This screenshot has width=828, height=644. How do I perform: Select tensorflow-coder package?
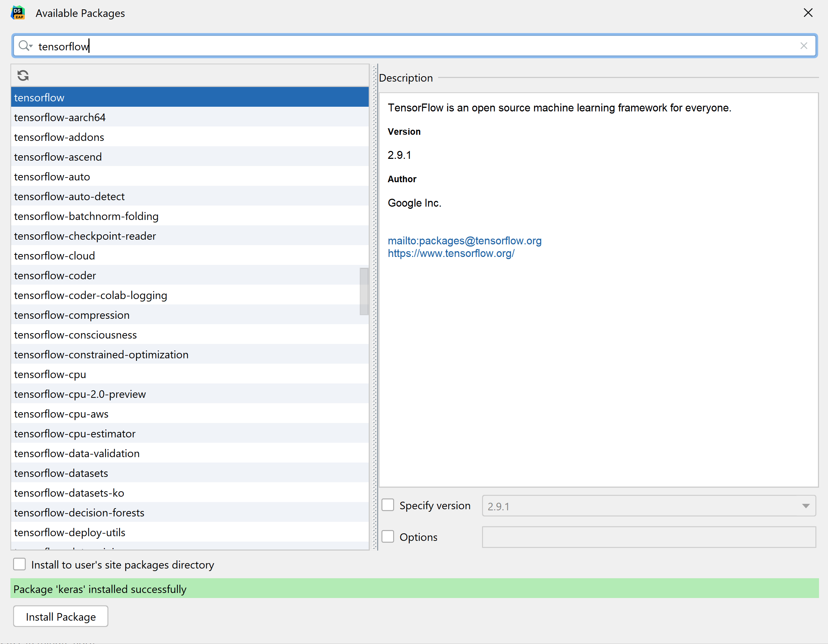click(x=189, y=275)
